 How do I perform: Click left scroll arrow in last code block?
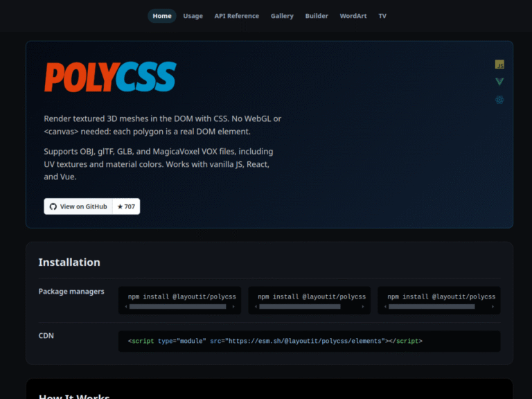click(x=385, y=307)
